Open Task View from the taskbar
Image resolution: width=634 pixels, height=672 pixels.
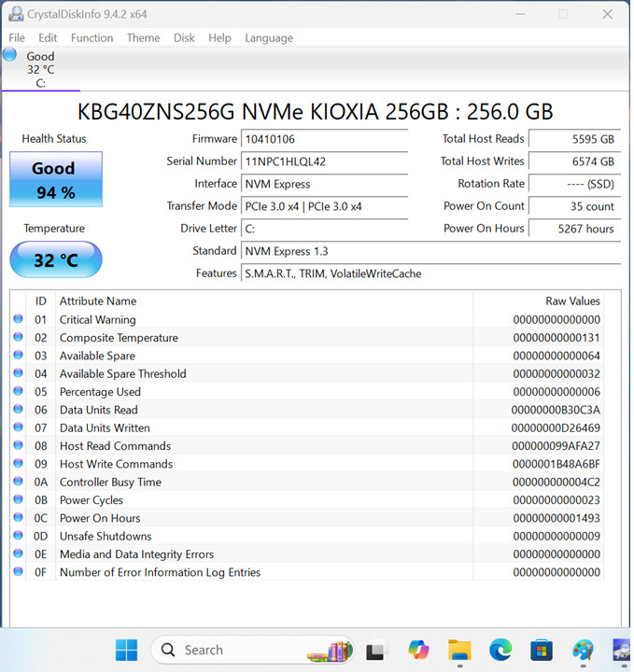pos(376,651)
